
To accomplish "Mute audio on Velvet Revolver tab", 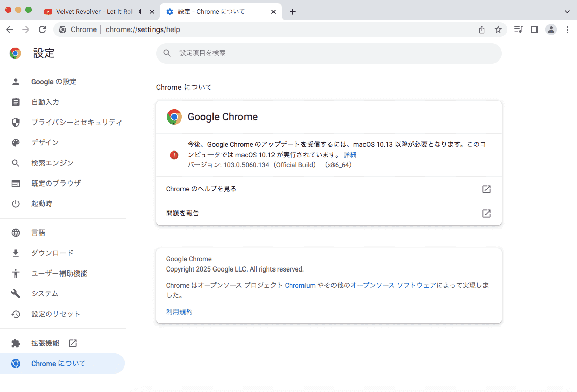I will point(141,11).
